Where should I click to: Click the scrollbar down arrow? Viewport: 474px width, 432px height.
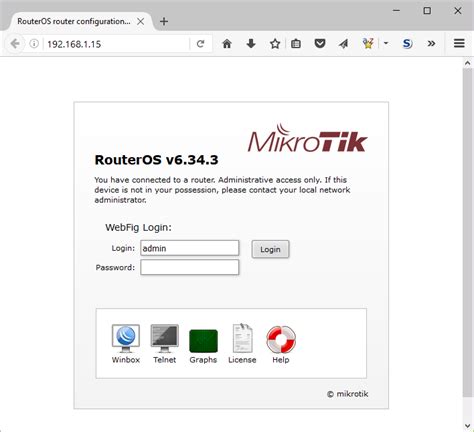467,426
